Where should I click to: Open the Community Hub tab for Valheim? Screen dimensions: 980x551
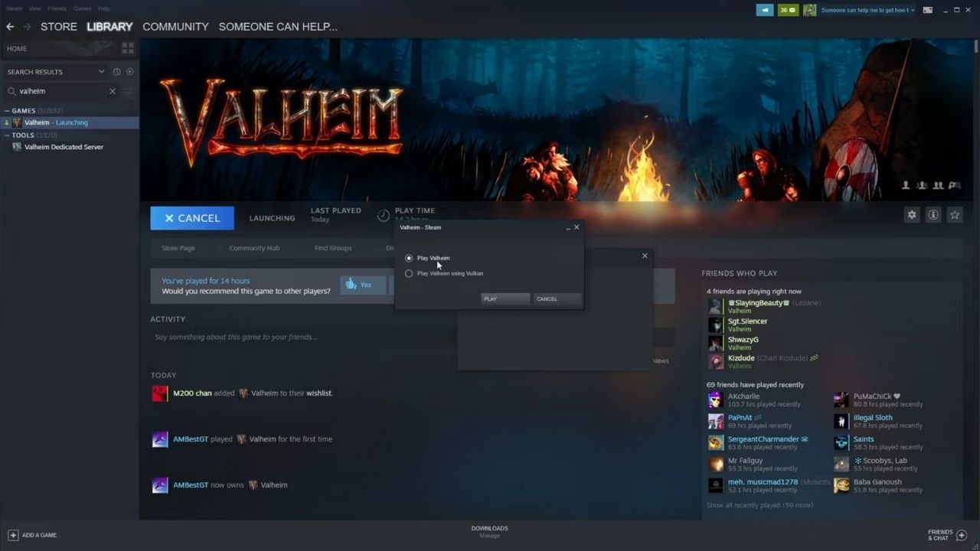(x=254, y=247)
